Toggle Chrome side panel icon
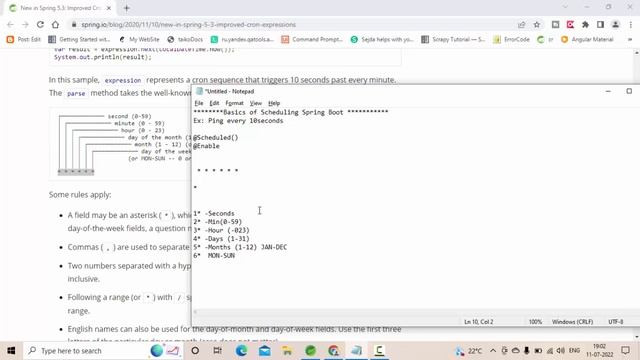The width and height of the screenshot is (640, 360). [x=600, y=24]
